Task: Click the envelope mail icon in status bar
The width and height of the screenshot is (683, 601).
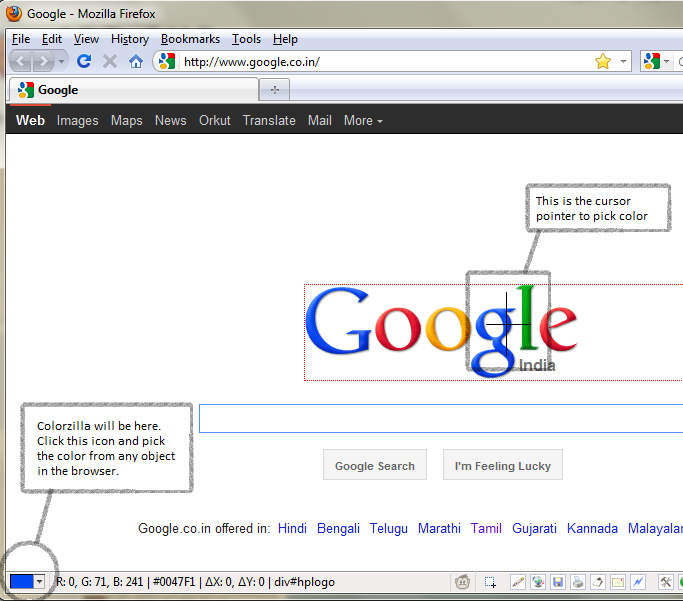Action: 618,582
